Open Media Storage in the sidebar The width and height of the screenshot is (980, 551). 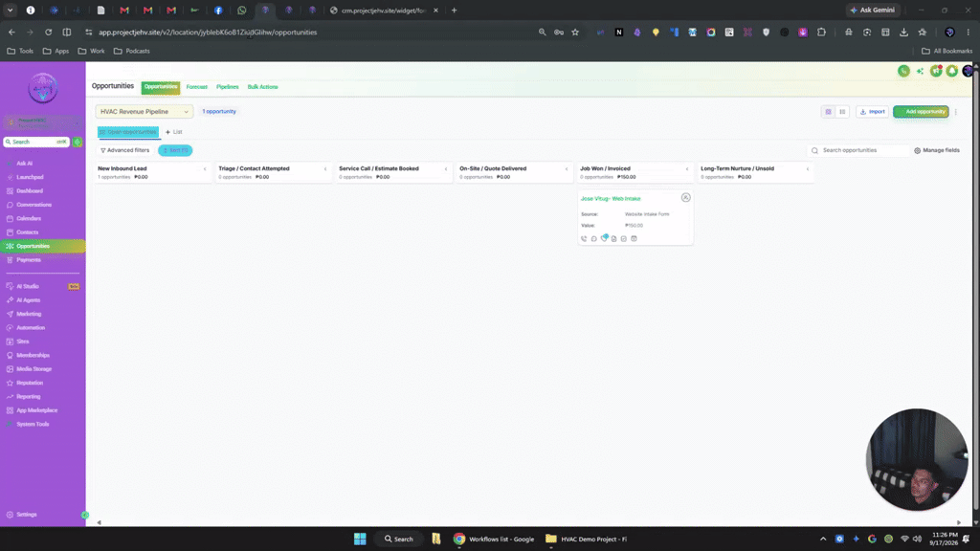click(x=33, y=368)
